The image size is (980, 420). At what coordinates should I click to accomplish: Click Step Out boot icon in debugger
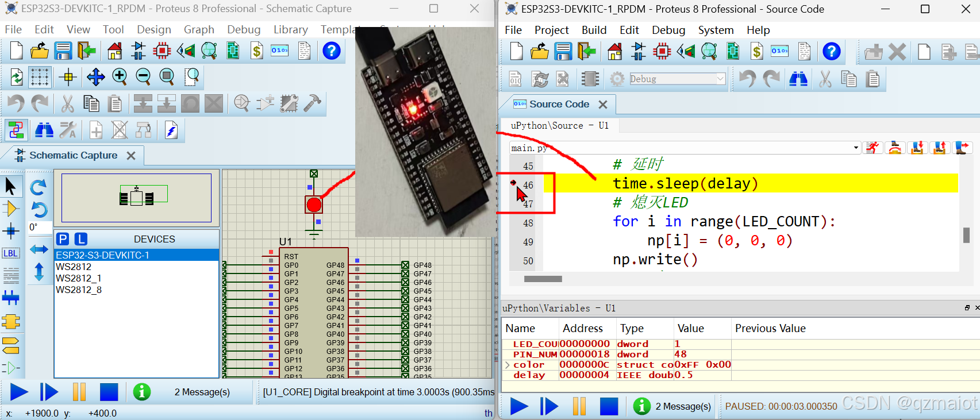point(939,148)
